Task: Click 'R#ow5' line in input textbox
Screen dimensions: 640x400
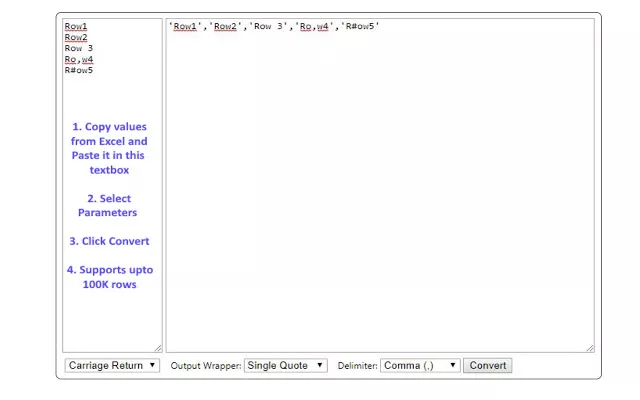Action: point(79,70)
